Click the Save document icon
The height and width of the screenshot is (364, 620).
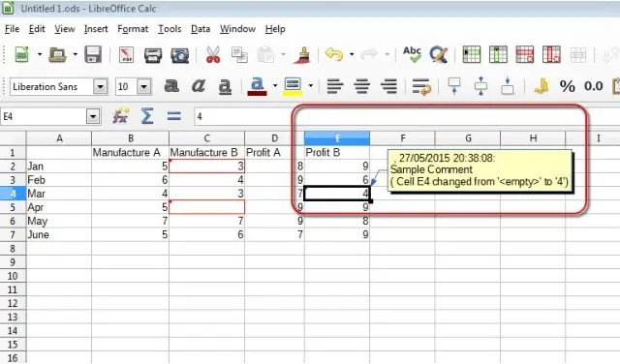pos(93,55)
